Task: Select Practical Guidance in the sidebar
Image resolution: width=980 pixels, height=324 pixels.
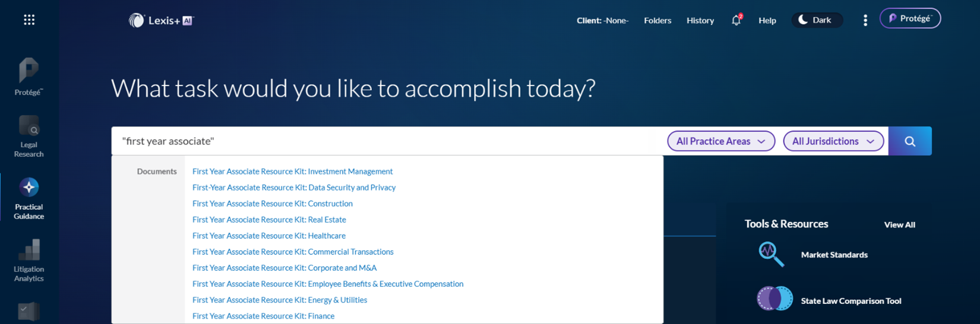Action: coord(29,199)
